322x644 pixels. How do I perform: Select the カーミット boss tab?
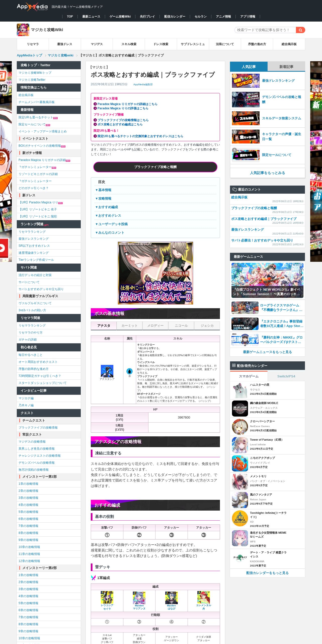(x=130, y=326)
